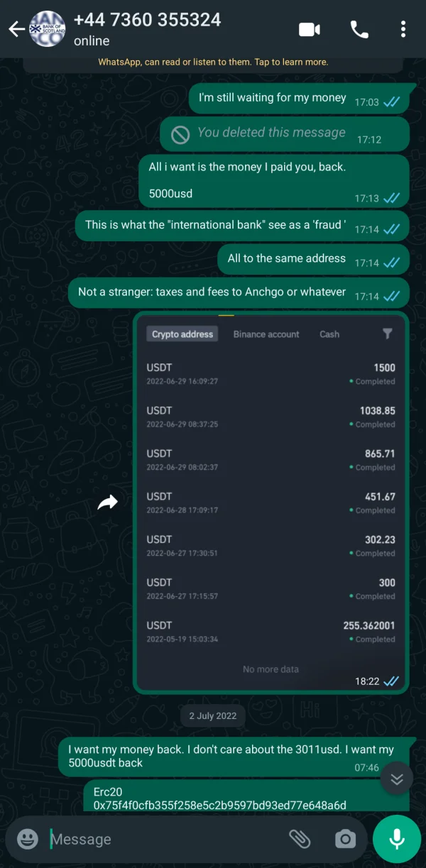Start a video call
This screenshot has width=426, height=868.
pos(310,29)
